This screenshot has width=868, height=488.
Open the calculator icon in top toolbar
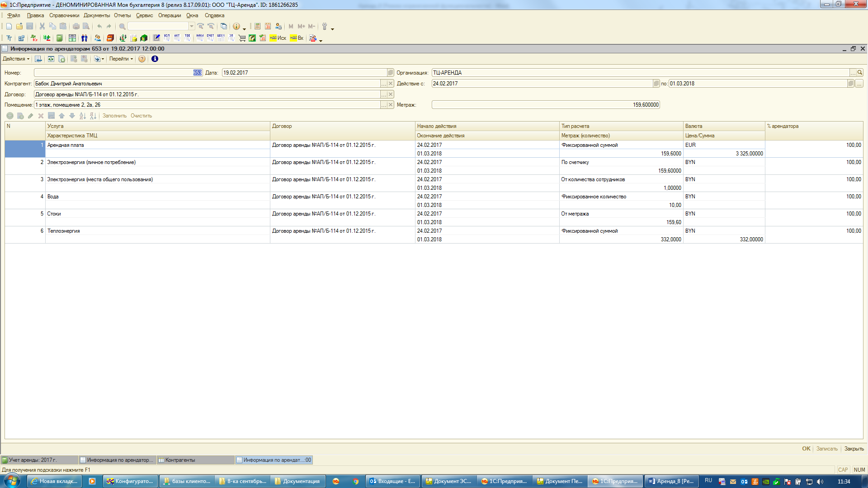point(257,26)
